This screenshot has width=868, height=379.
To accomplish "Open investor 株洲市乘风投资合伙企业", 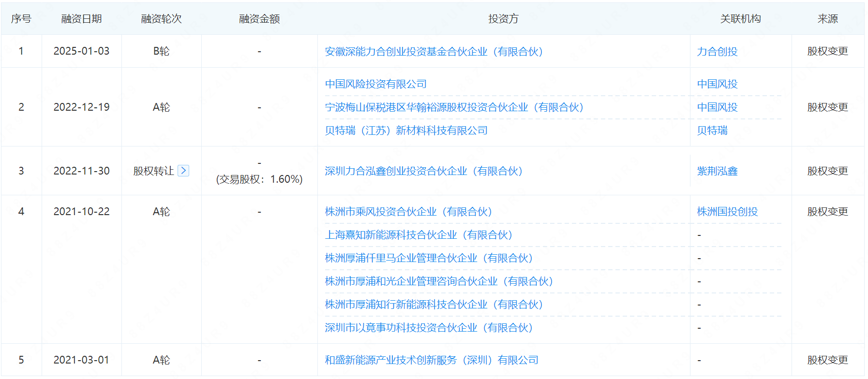I will click(409, 212).
